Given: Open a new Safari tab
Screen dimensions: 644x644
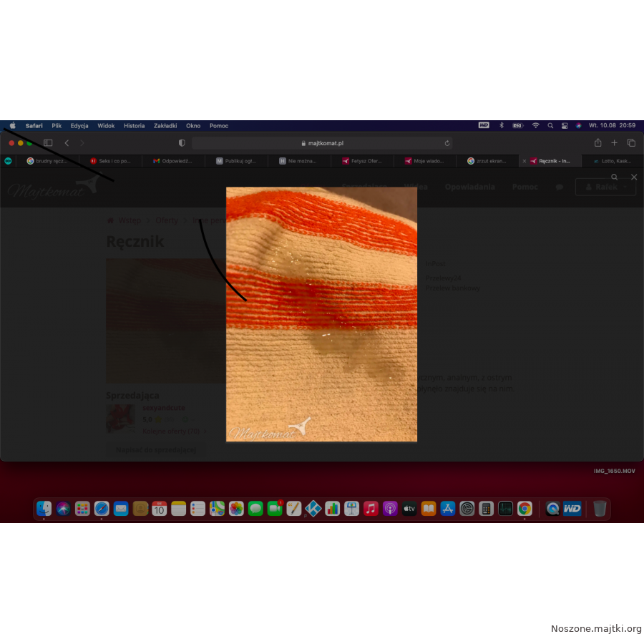Looking at the screenshot, I should pyautogui.click(x=614, y=142).
